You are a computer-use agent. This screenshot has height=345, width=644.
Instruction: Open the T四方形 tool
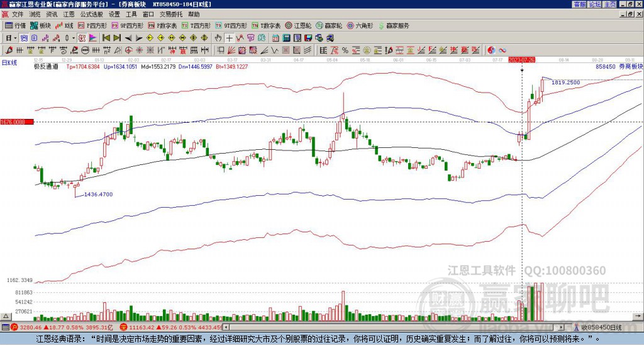[196, 25]
